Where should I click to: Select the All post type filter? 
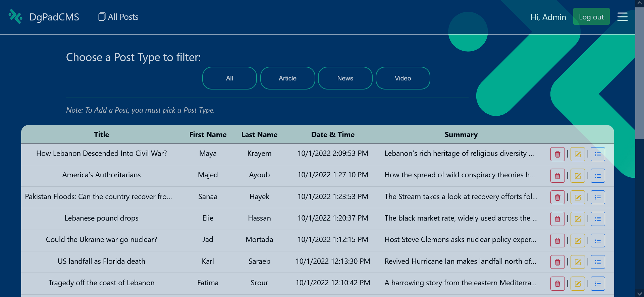point(229,78)
